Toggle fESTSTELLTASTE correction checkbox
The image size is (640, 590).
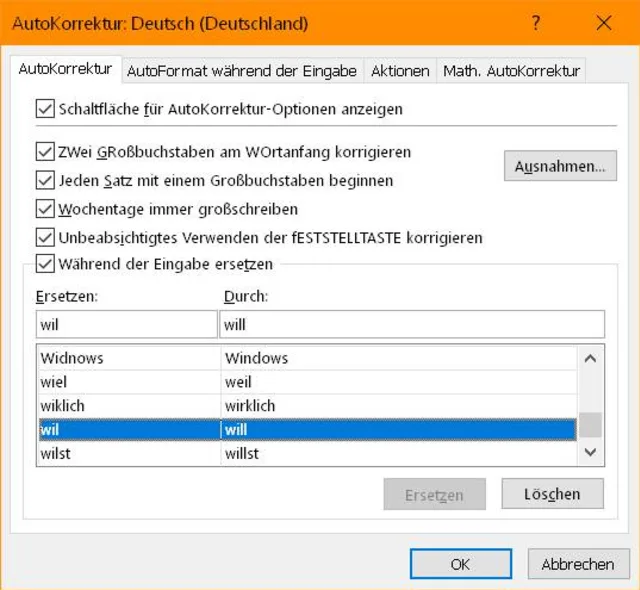(x=45, y=238)
